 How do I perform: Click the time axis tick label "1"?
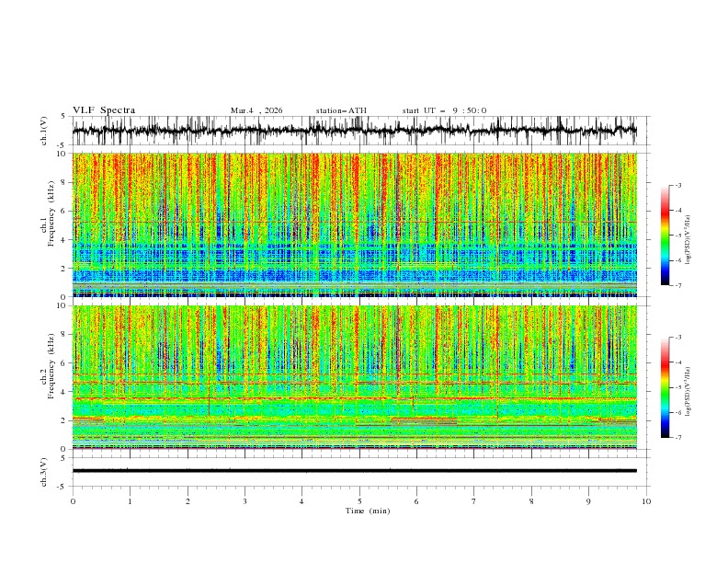[130, 501]
